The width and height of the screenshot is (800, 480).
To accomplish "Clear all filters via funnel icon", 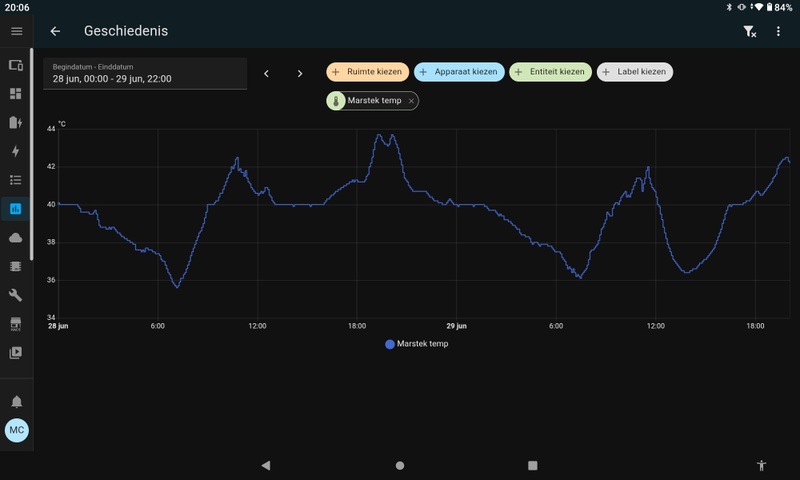I will click(x=749, y=31).
